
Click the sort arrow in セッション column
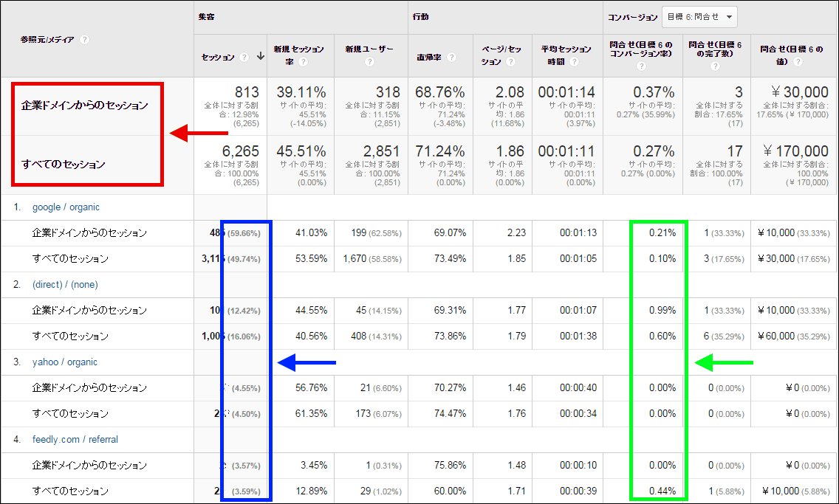(x=260, y=57)
